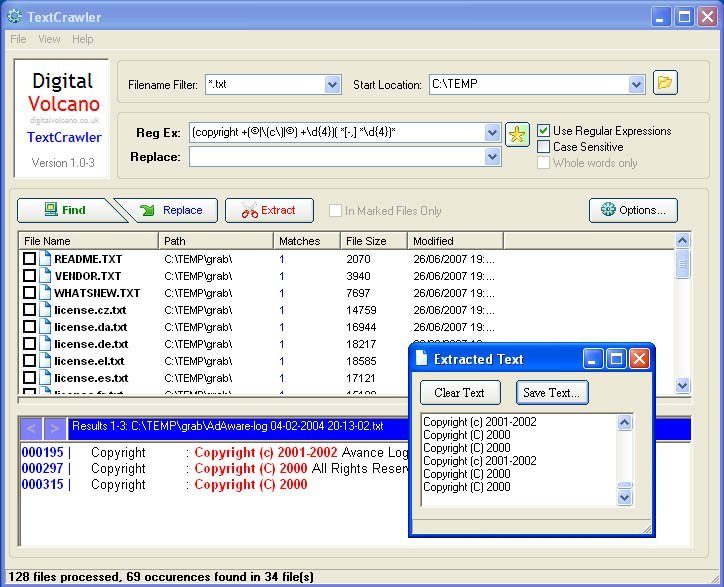Sort by the Path column header
Image resolution: width=724 pixels, height=587 pixels.
(x=216, y=241)
